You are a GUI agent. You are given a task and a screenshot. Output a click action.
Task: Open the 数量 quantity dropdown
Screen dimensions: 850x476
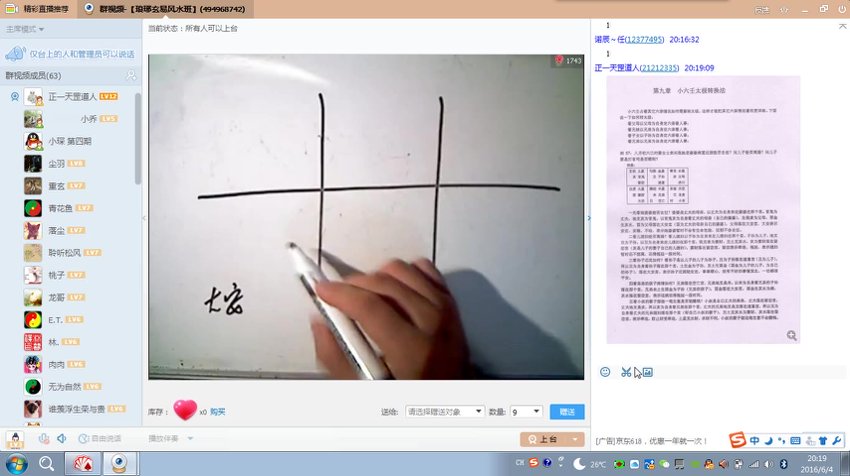[525, 411]
